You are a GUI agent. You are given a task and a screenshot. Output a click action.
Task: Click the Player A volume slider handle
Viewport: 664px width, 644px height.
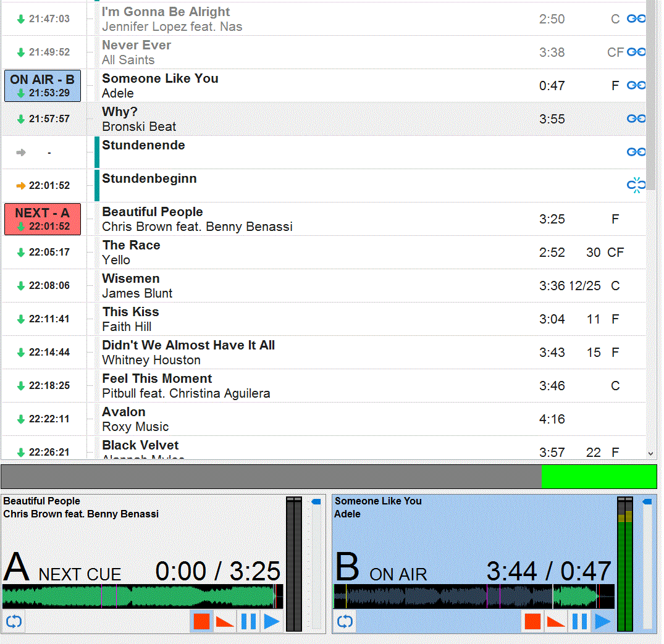(x=316, y=502)
